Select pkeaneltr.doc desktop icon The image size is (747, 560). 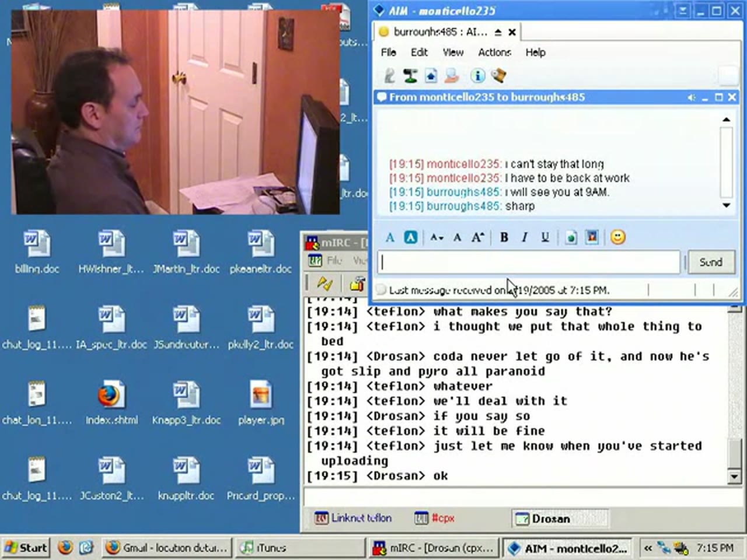(x=260, y=252)
